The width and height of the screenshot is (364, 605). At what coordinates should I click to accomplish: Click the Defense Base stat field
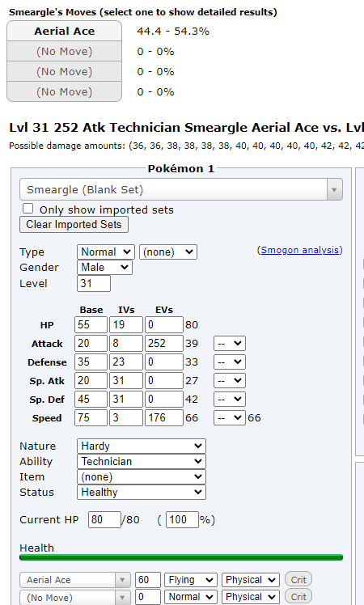(x=91, y=362)
